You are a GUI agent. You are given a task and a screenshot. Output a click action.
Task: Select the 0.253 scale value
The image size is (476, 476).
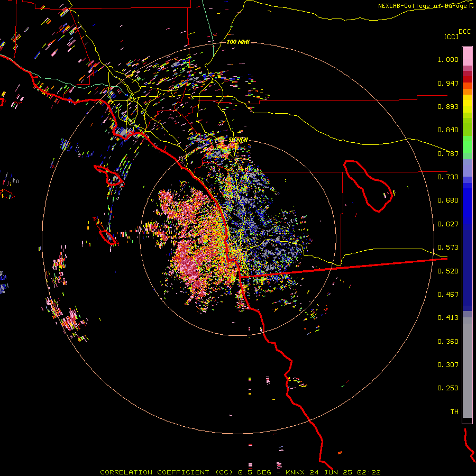[448, 388]
